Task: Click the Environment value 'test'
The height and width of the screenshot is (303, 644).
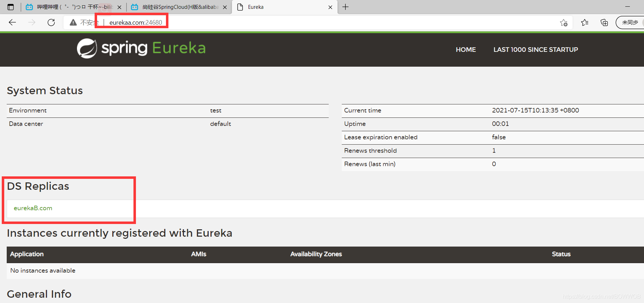Action: pos(216,110)
